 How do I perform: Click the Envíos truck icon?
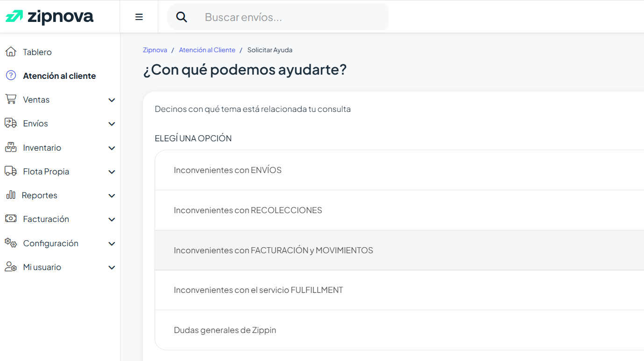click(x=11, y=123)
